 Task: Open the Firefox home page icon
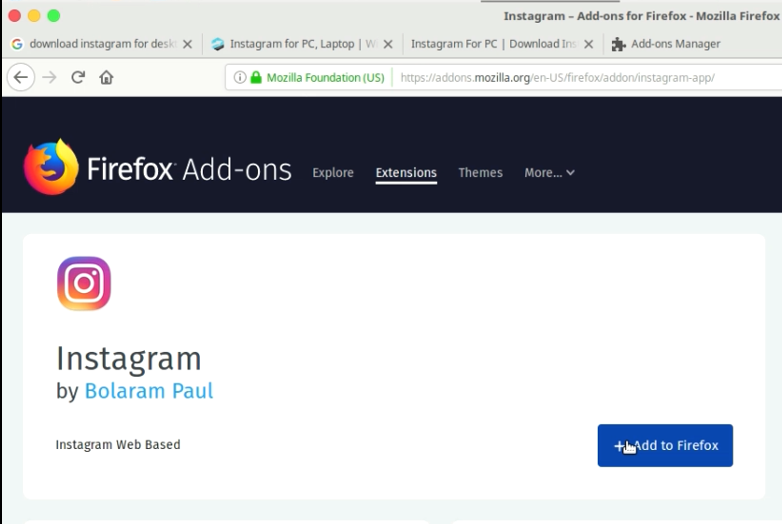pos(106,77)
